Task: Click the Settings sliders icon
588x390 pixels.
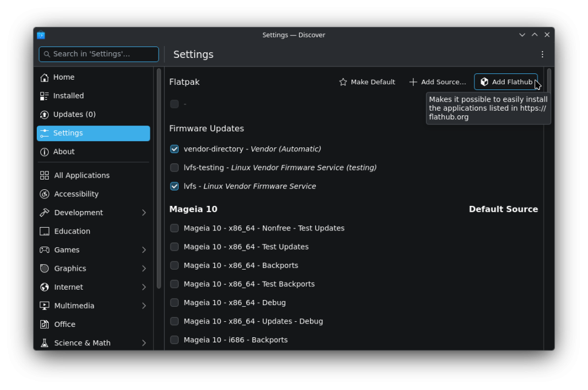Action: click(44, 134)
